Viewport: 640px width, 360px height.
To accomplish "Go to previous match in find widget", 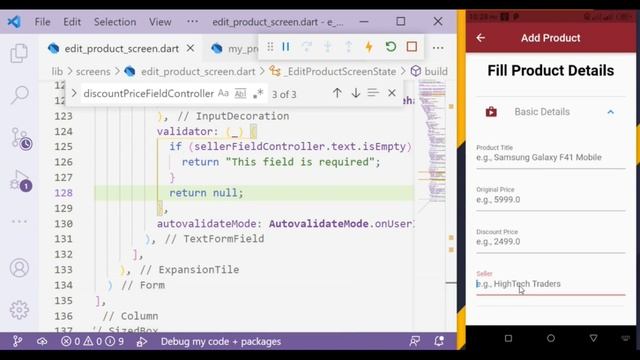I will 337,93.
